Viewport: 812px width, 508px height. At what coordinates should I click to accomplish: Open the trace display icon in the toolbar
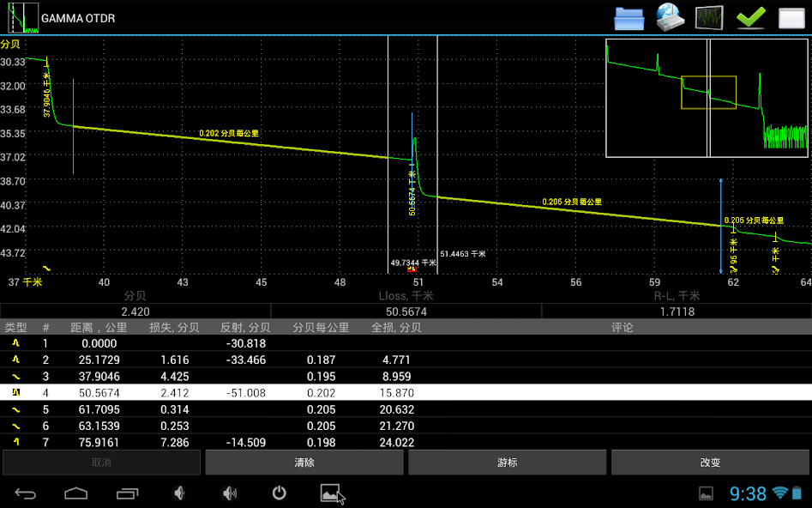click(710, 17)
